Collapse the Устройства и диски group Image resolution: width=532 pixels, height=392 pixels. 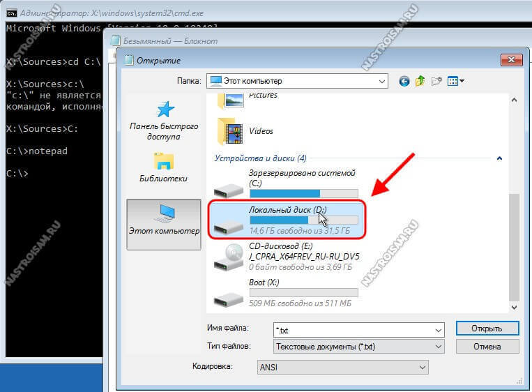pos(499,158)
